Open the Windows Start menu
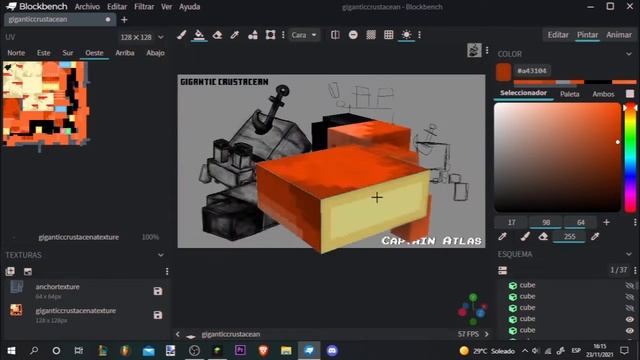The image size is (640, 360). pos(11,351)
